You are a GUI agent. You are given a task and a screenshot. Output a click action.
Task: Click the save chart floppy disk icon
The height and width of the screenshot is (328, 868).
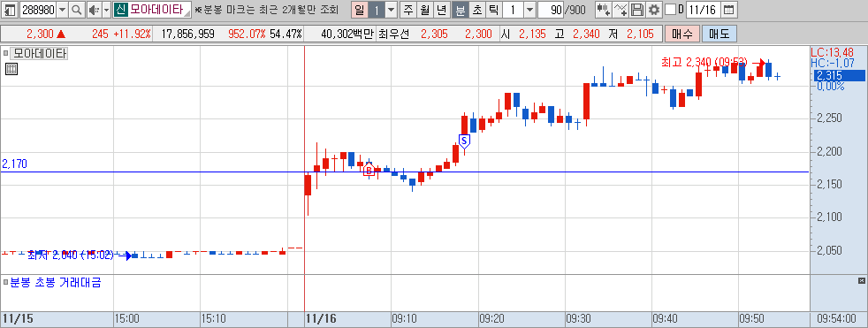coord(637,10)
